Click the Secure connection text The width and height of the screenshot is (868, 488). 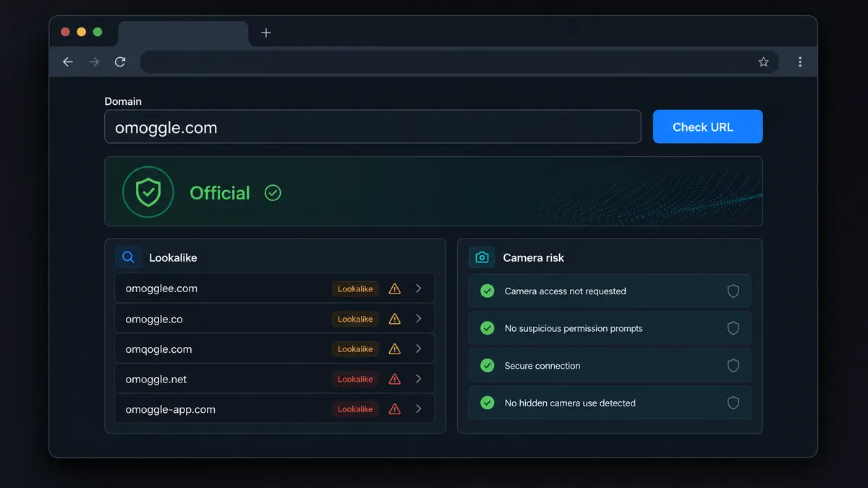click(542, 366)
